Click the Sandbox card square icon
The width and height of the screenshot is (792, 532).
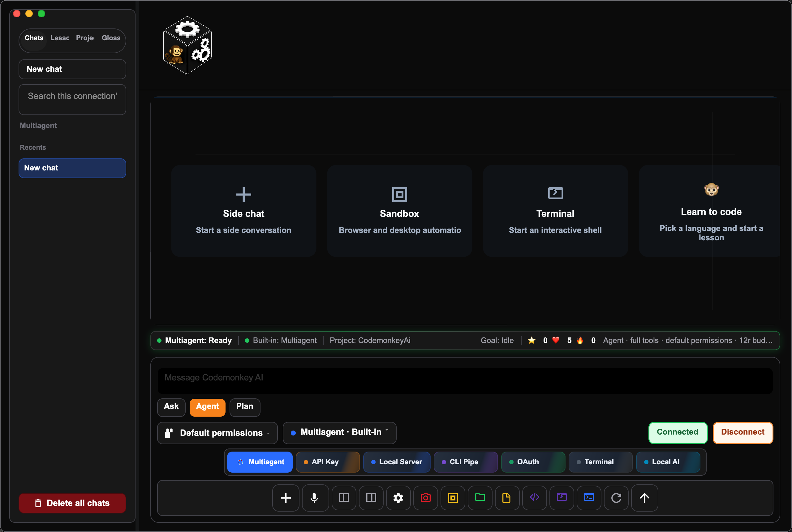coord(399,195)
